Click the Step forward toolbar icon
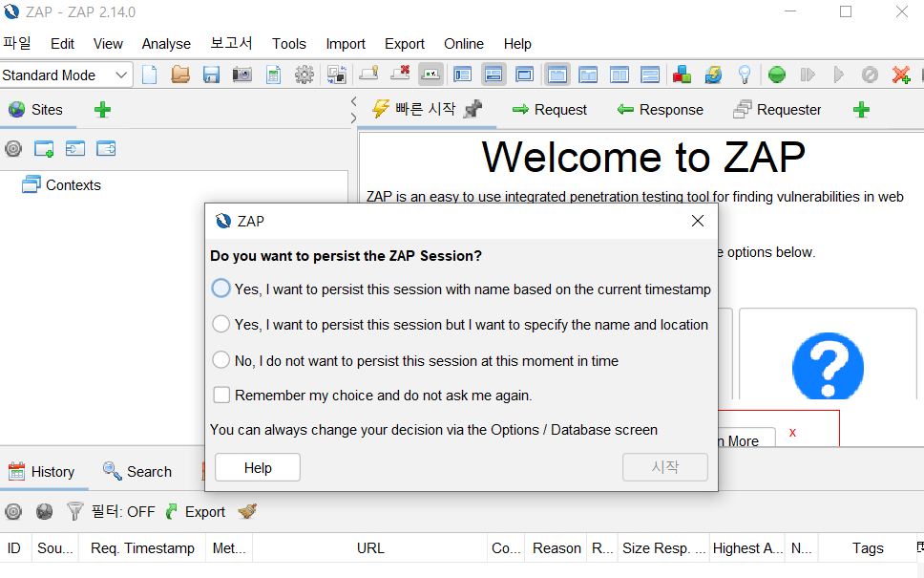The image size is (924, 578). pyautogui.click(x=808, y=75)
